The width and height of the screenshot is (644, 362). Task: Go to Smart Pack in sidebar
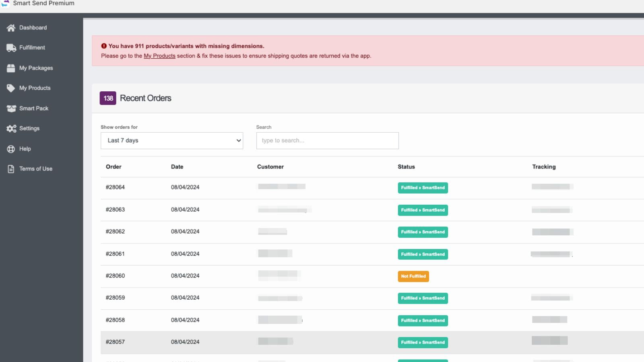pos(34,108)
